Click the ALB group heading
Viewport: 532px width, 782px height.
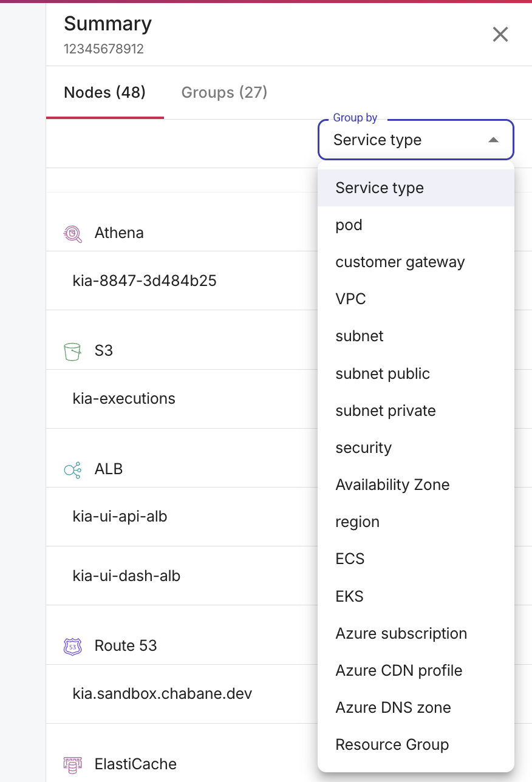(109, 469)
